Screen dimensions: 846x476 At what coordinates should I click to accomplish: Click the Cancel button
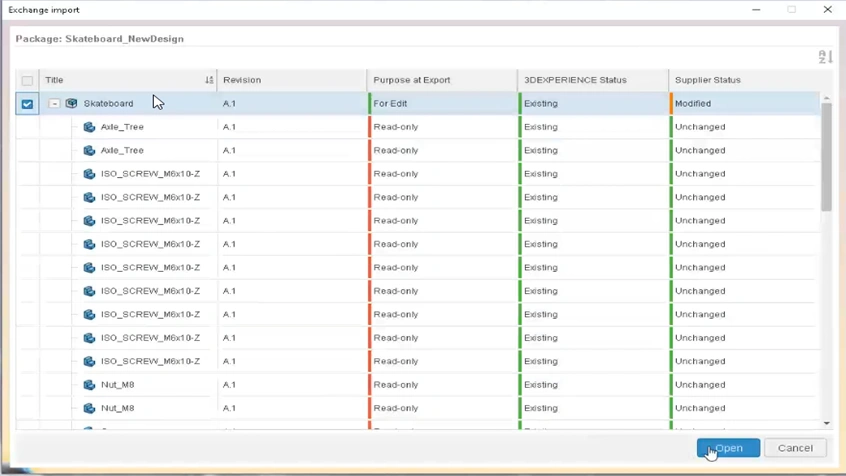pos(795,448)
